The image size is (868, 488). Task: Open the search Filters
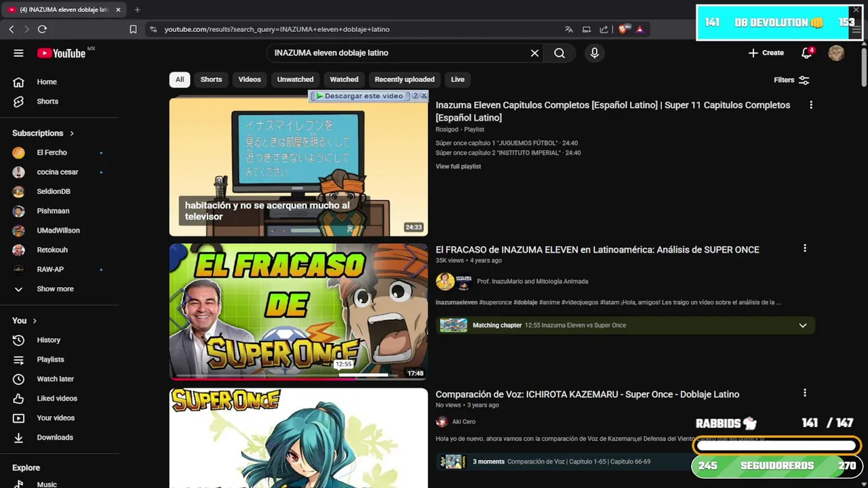[791, 80]
